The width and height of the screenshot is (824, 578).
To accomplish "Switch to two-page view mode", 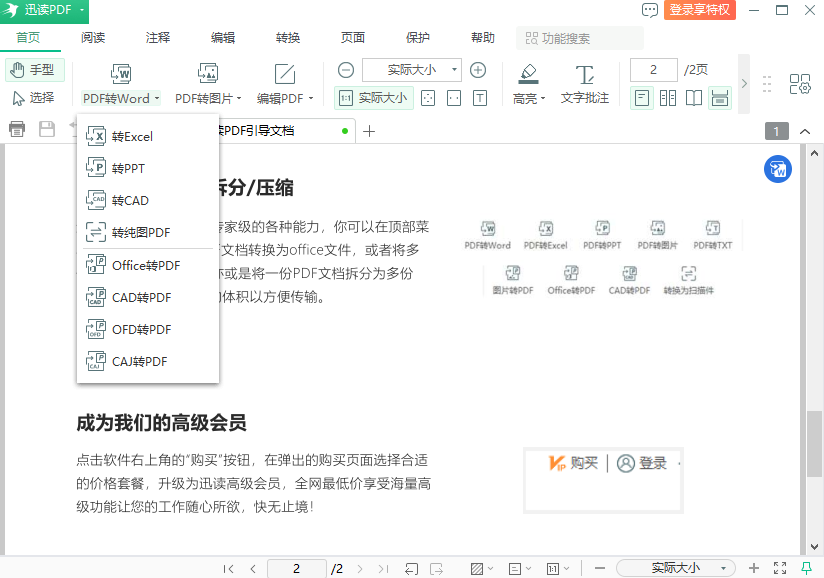I will point(668,98).
